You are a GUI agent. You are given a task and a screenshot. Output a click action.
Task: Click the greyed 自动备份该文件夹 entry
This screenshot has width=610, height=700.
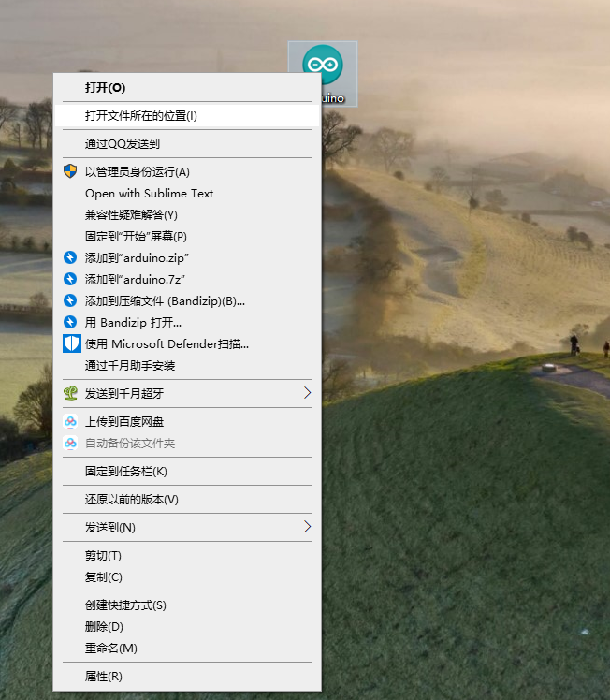tap(187, 443)
